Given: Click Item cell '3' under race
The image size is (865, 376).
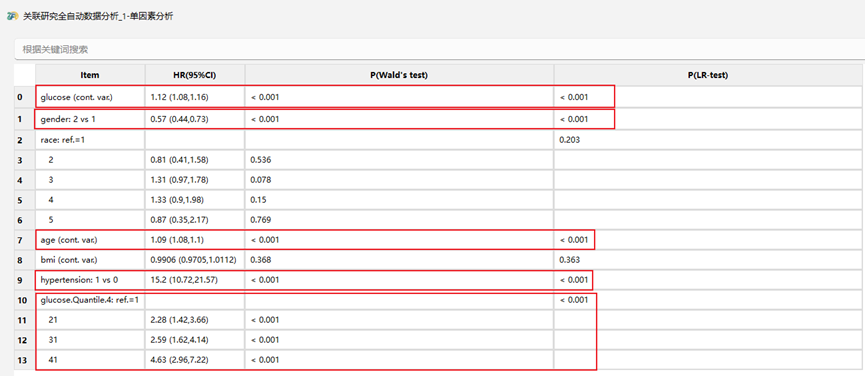Looking at the screenshot, I should click(x=90, y=180).
